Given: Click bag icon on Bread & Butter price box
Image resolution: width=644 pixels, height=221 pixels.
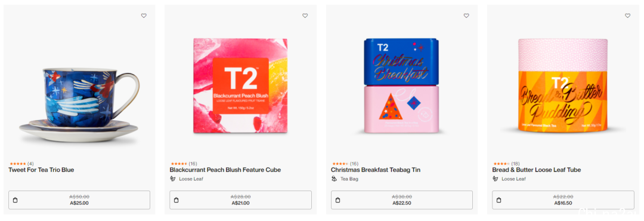Looking at the screenshot, I should 499,200.
